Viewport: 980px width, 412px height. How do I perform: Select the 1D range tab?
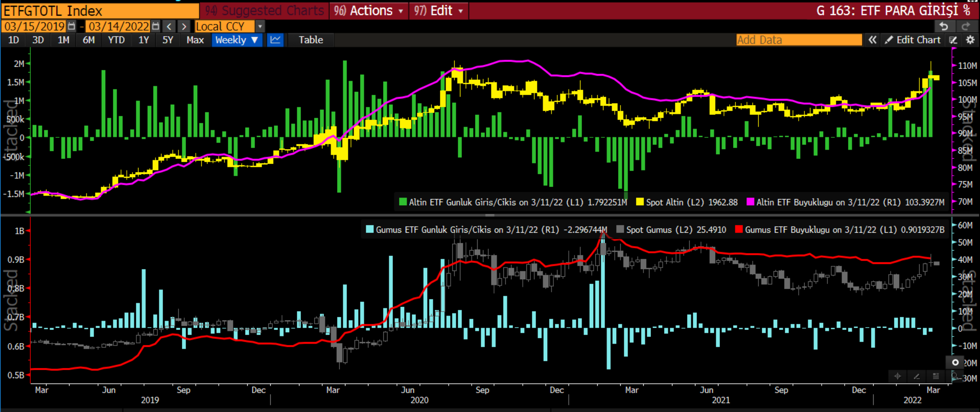pyautogui.click(x=13, y=40)
